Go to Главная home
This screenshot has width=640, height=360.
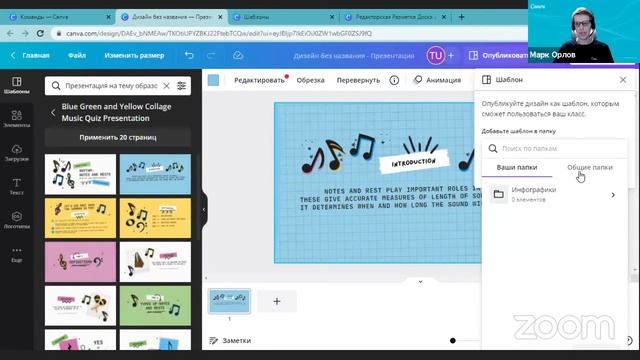31,56
